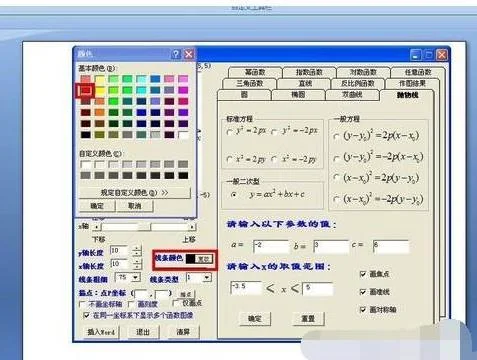Select the (y-y₀)²=-2p(x-x₀) radio
The image size is (477, 360).
(x=337, y=157)
